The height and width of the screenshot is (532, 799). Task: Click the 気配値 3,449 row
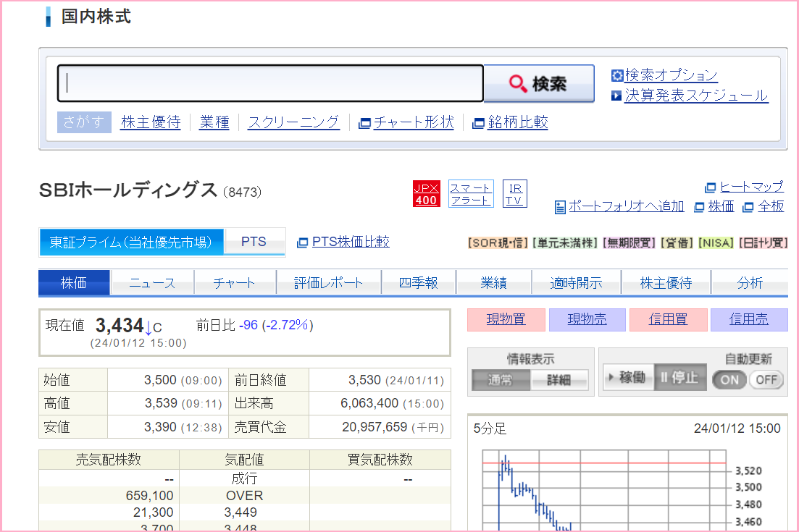(245, 512)
